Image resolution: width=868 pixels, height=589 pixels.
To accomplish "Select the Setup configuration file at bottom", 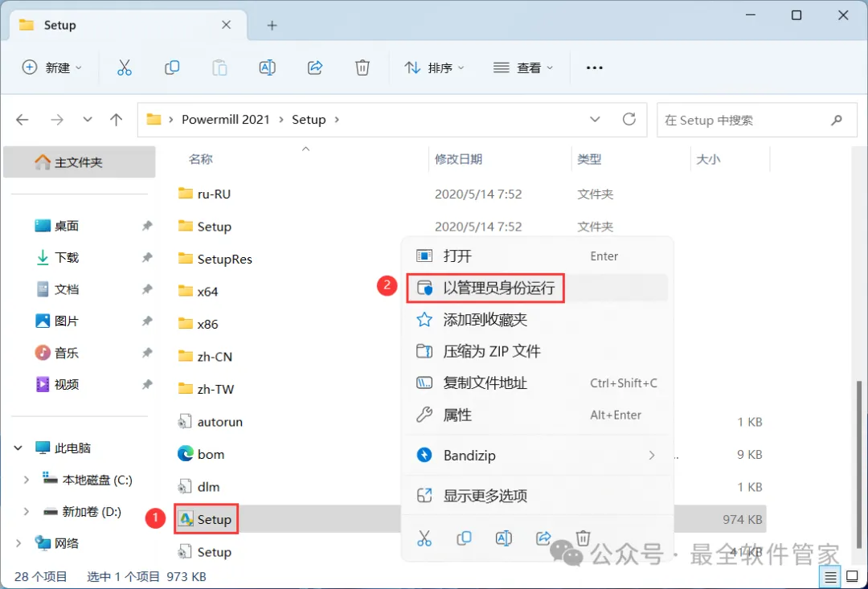I will [204, 552].
